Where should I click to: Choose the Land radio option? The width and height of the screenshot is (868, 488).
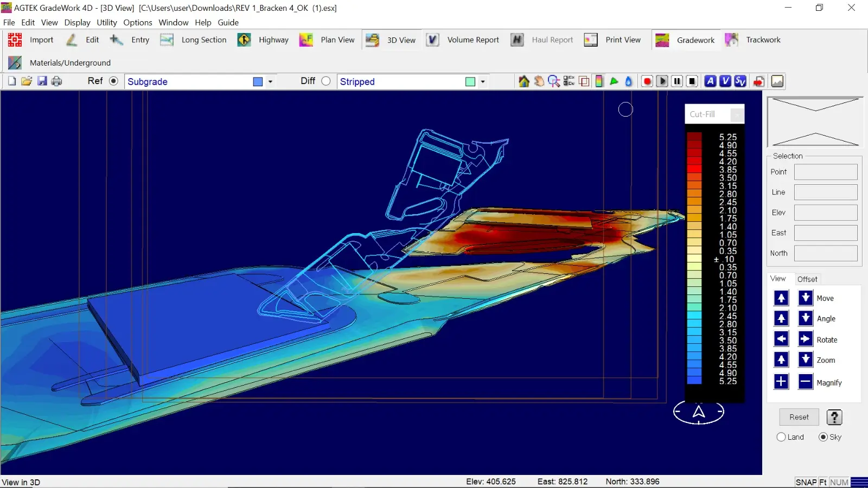point(781,437)
